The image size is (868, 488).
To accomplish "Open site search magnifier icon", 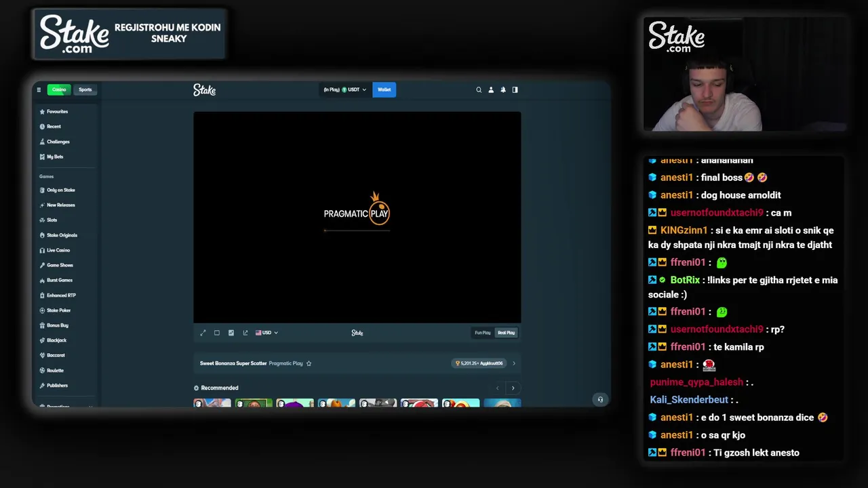I will click(x=479, y=89).
